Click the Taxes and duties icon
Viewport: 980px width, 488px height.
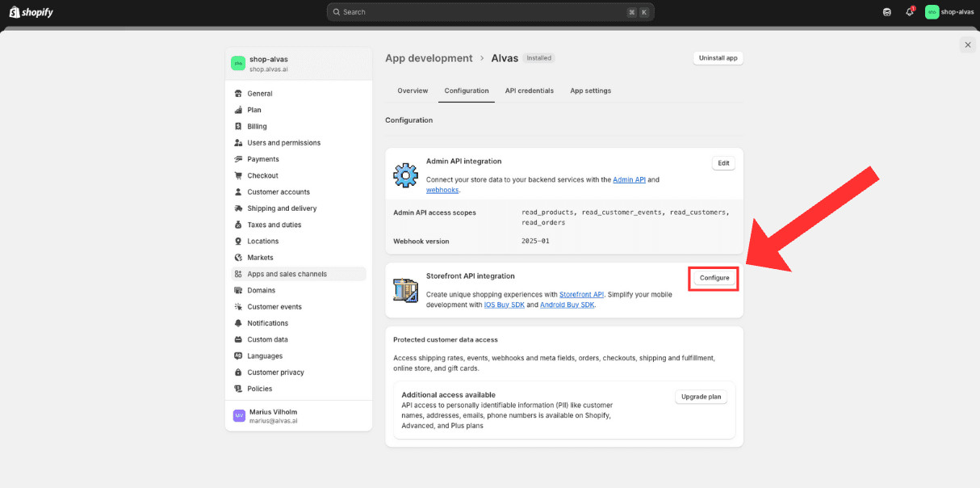click(x=238, y=225)
